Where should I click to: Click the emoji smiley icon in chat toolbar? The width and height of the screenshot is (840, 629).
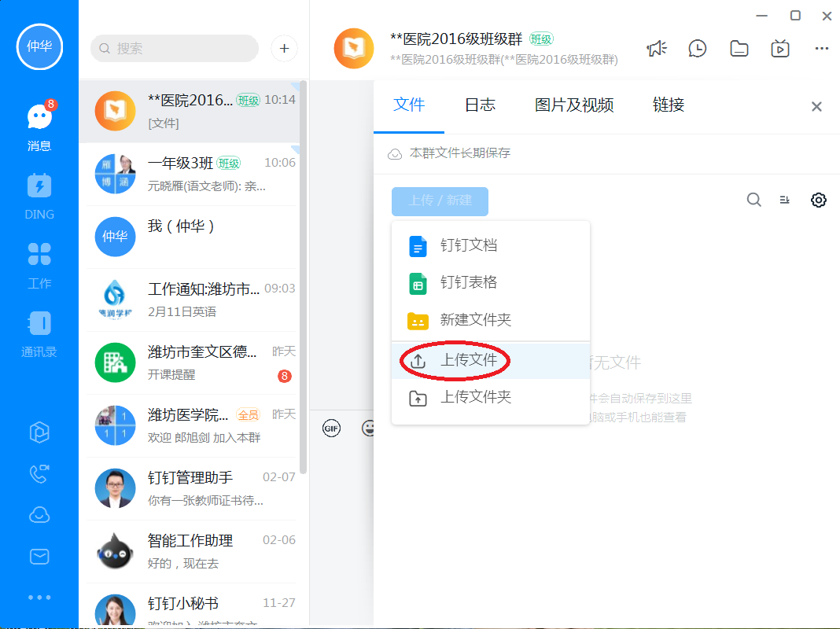[369, 429]
